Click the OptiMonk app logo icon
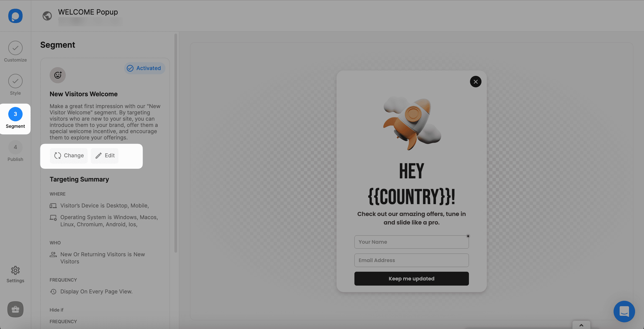644x329 pixels. (15, 15)
